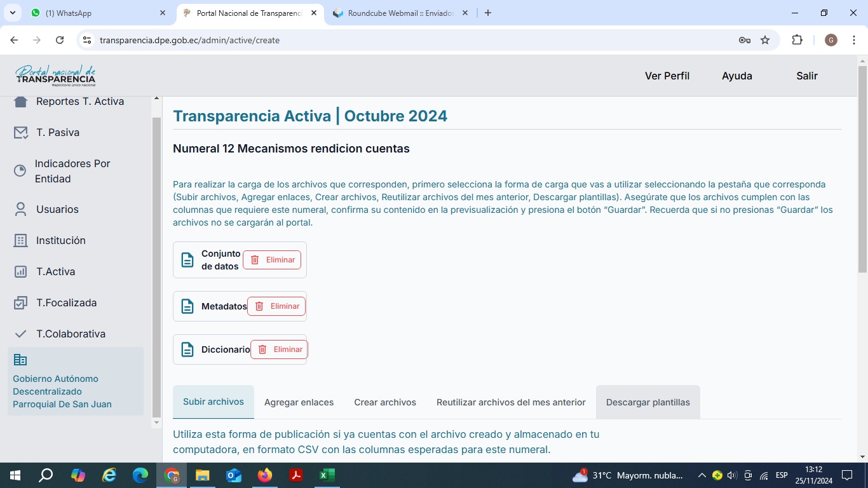This screenshot has height=488, width=868.
Task: Show hidden system tray icons chevron
Action: click(x=702, y=475)
